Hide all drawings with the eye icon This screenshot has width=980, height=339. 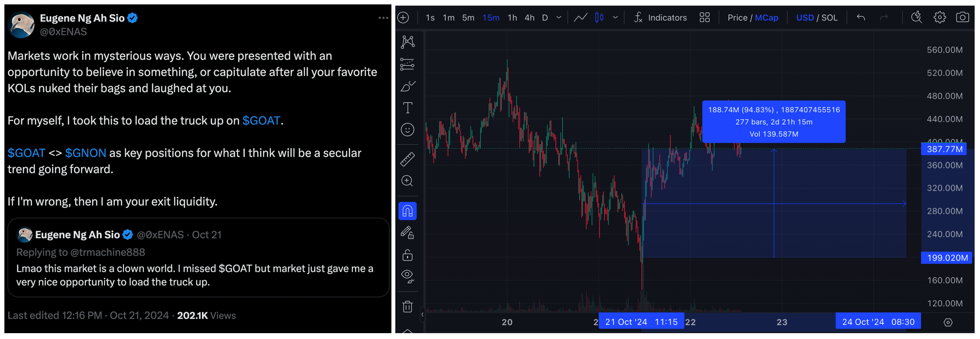click(408, 277)
